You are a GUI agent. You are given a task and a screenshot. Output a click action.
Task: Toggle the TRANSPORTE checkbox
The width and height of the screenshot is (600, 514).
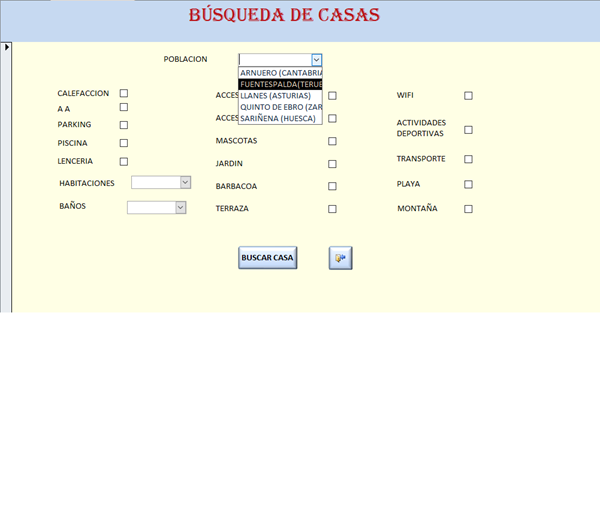[x=468, y=159]
